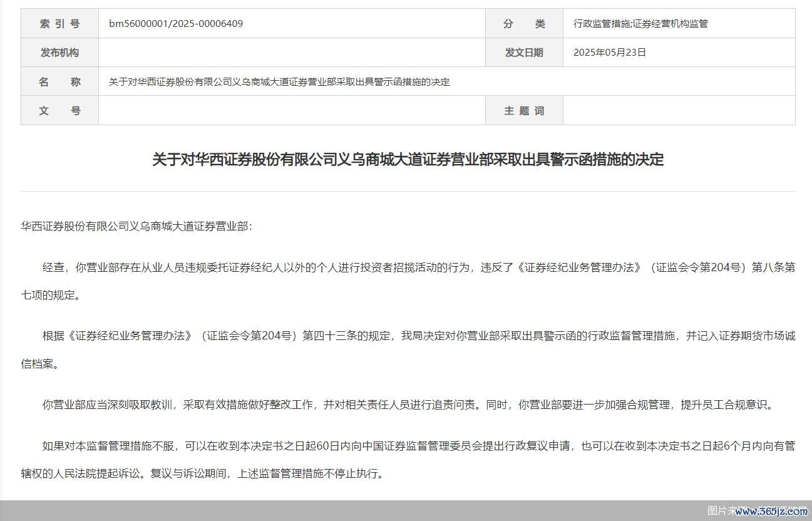Image resolution: width=812 pixels, height=521 pixels.
Task: Click the paragraph starting with 你营业部应当深刻吸取教训
Action: tap(408, 405)
